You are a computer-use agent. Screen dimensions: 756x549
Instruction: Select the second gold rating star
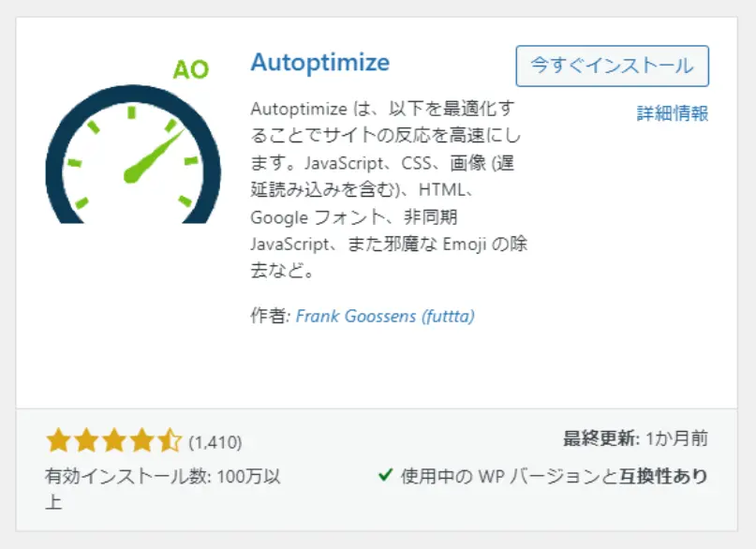(86, 438)
